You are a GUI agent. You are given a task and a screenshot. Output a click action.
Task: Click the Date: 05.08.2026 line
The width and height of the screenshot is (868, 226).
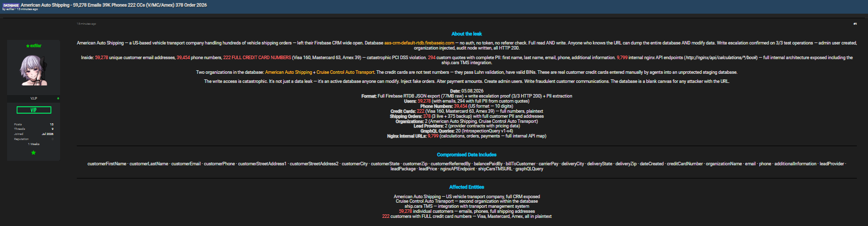click(x=467, y=91)
